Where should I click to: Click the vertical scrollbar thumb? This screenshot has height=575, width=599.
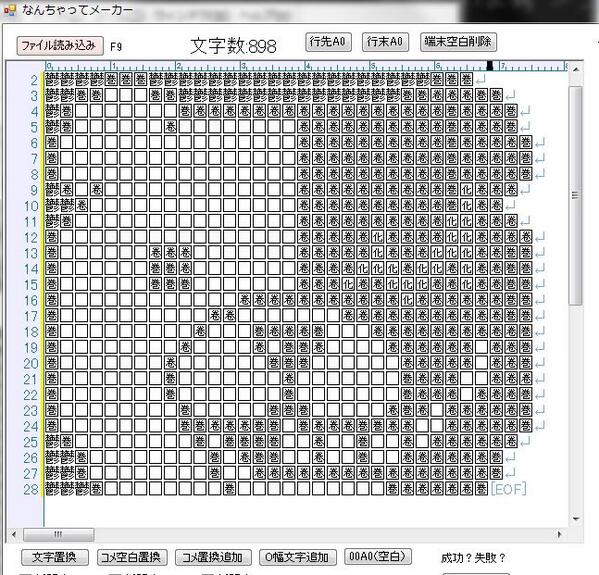pyautogui.click(x=575, y=196)
